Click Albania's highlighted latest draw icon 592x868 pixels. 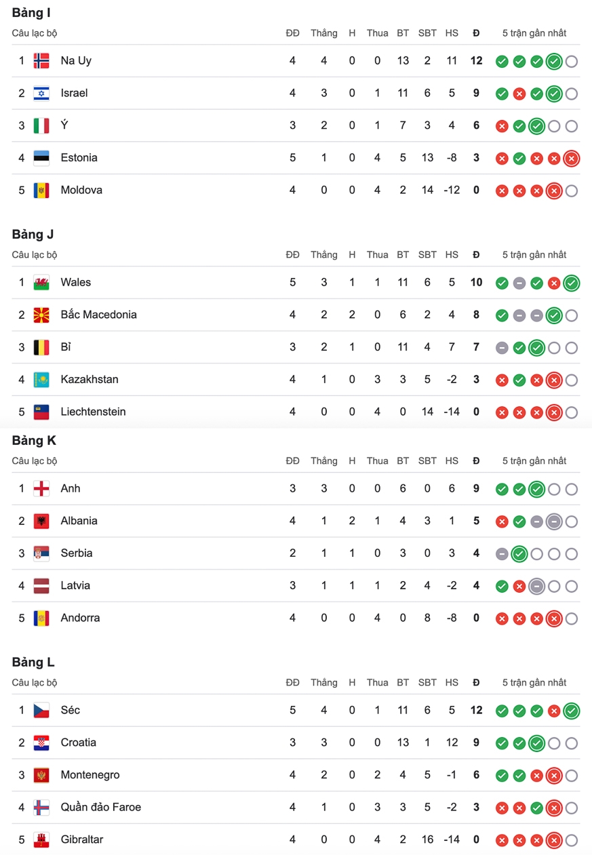554,522
